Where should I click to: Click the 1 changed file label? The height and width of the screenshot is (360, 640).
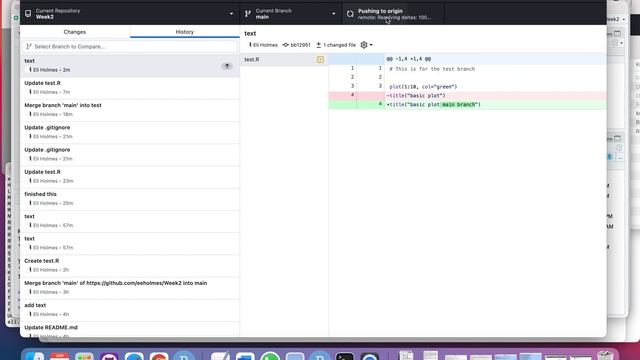point(340,45)
